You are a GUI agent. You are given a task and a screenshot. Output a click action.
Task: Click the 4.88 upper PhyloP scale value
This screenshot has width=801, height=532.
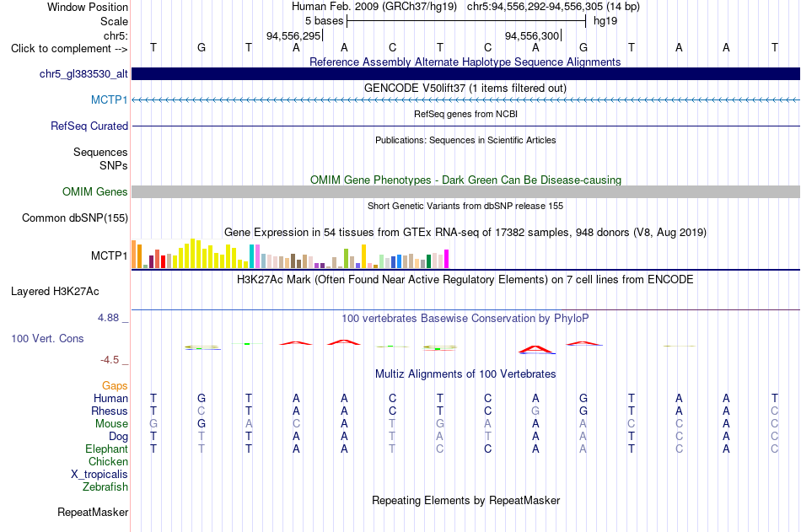click(108, 317)
